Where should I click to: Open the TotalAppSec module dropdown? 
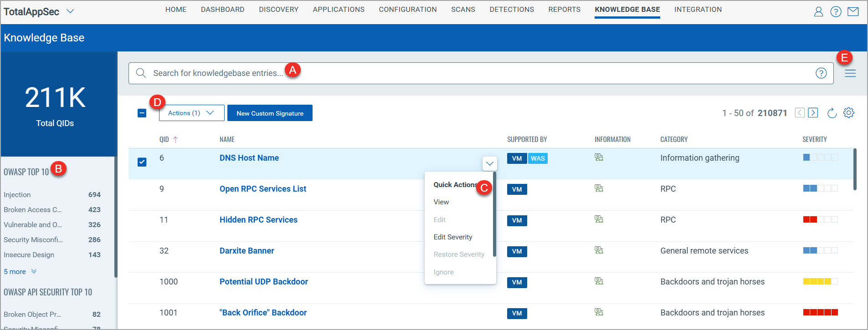pos(70,11)
